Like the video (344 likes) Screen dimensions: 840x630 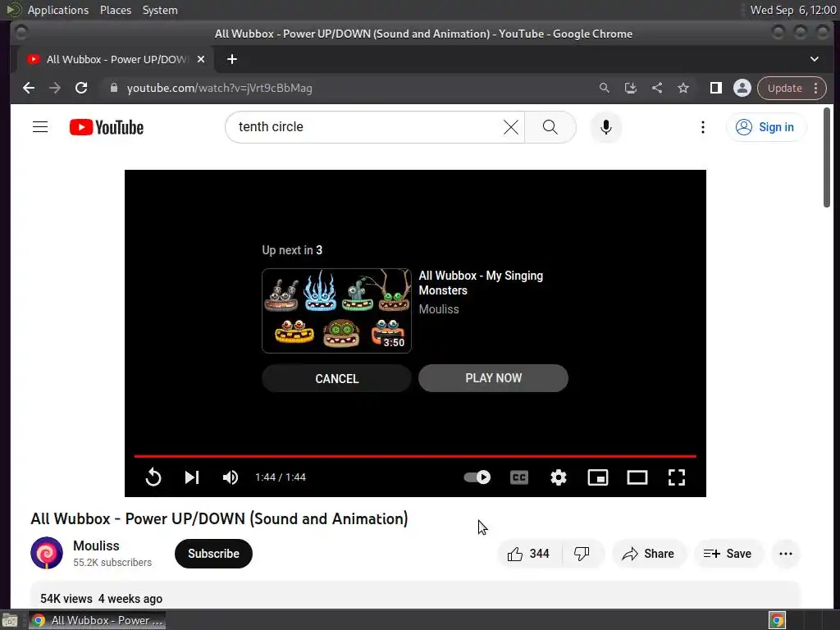529,554
